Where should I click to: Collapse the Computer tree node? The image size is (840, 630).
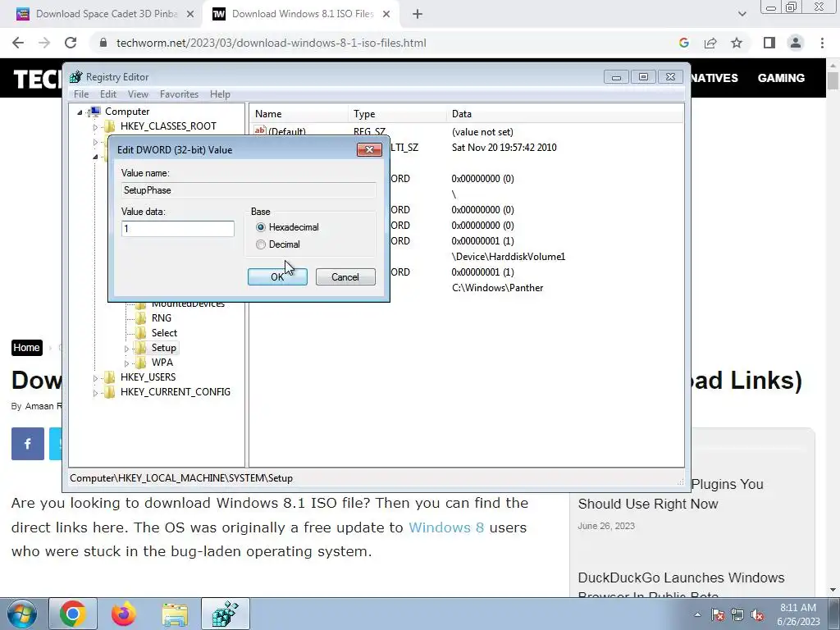point(80,112)
